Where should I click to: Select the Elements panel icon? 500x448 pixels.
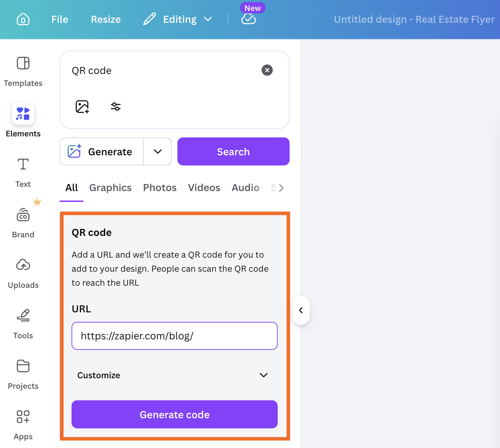23,114
